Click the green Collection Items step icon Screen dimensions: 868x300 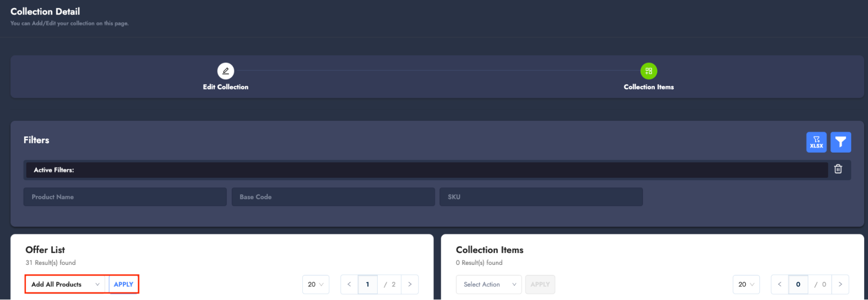click(648, 71)
